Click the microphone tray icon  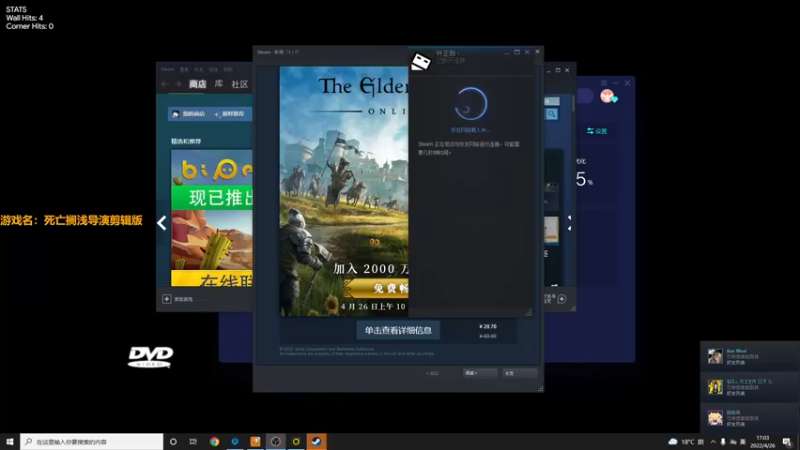pos(723,442)
